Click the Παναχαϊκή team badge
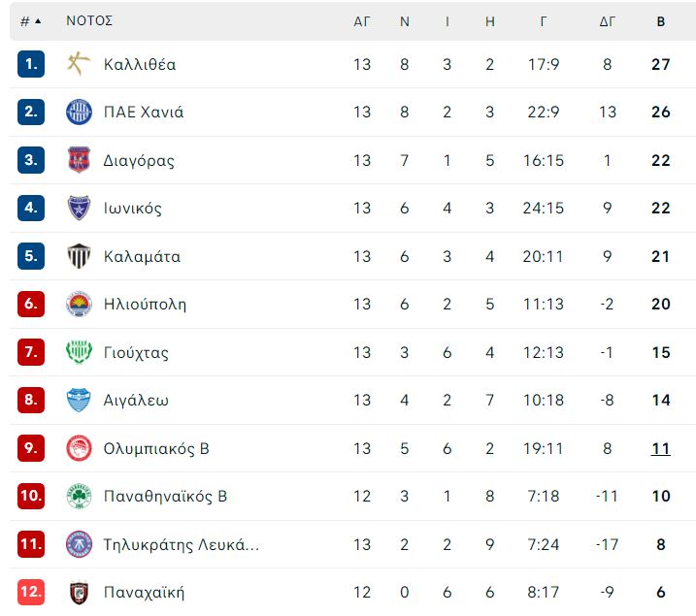 click(79, 592)
